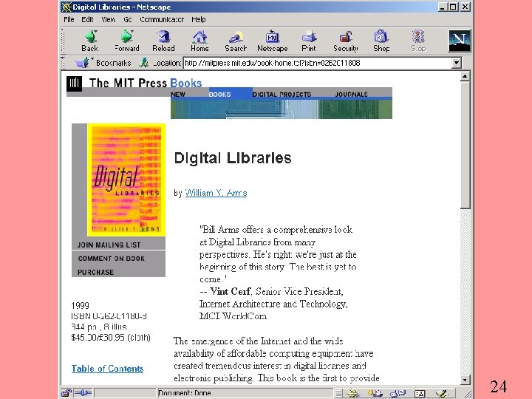
Task: Collapse the navigation toolbar grip handle
Action: (x=63, y=41)
